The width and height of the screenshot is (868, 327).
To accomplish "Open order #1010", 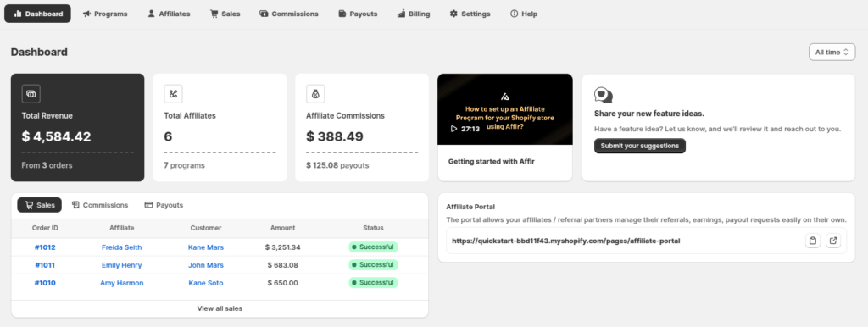I will coord(45,283).
